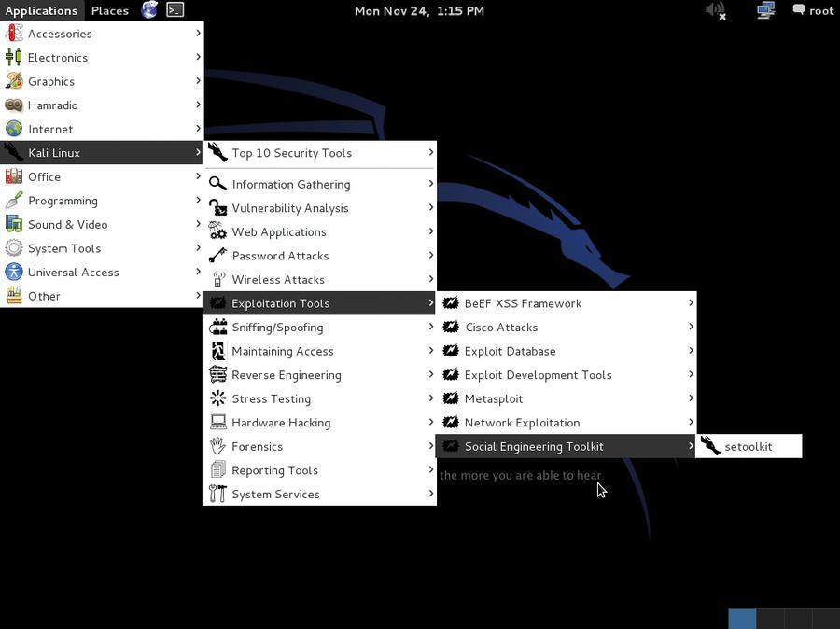Switch to the second workspace
The height and width of the screenshot is (629, 840).
[x=770, y=619]
